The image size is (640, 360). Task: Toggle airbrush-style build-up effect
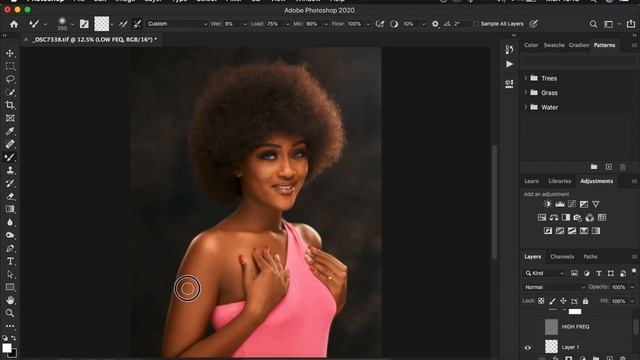coord(380,24)
